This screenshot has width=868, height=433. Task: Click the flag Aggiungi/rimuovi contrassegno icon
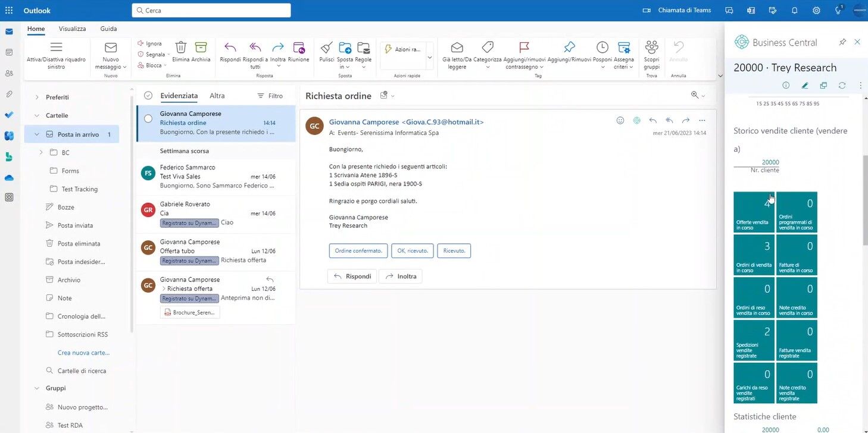click(x=524, y=47)
